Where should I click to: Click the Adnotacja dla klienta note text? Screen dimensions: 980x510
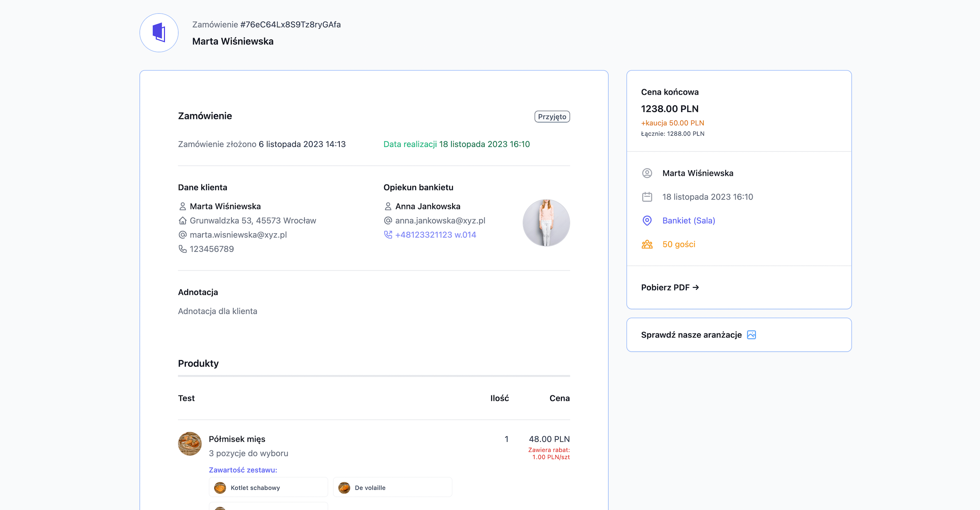[218, 311]
